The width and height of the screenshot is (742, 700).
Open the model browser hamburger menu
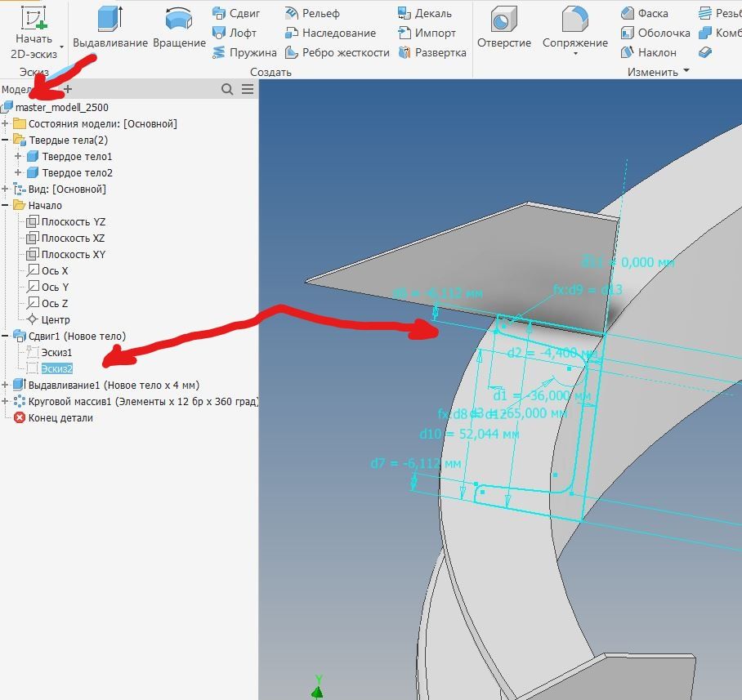248,89
